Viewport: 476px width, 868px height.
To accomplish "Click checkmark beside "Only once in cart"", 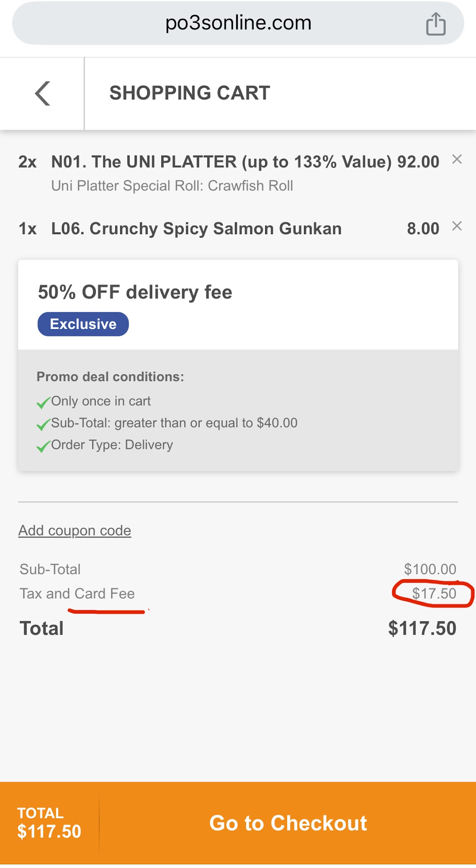I will (x=43, y=402).
